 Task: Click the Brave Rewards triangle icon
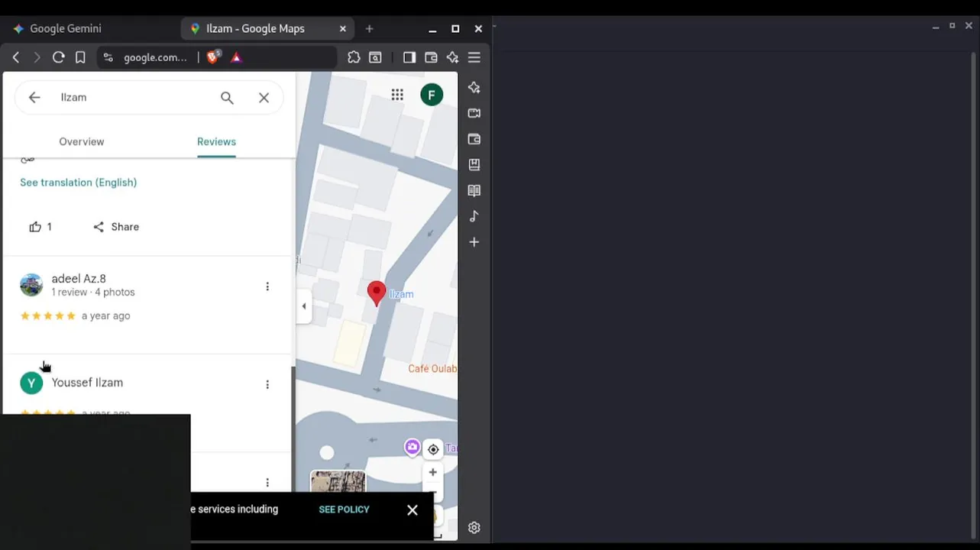click(x=236, y=57)
